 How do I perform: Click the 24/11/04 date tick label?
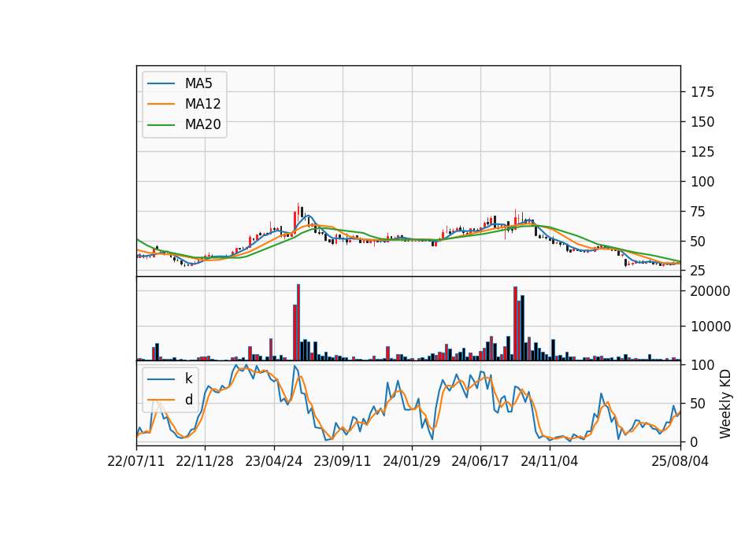tap(549, 461)
